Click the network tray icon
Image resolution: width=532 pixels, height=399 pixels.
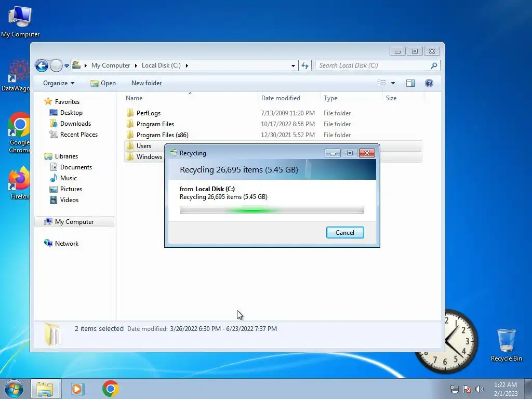point(454,389)
